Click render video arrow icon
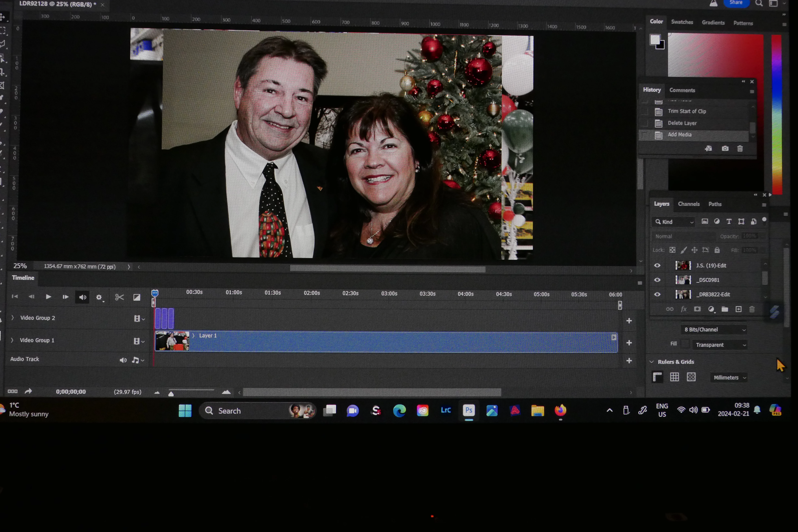The width and height of the screenshot is (798, 532). click(28, 391)
